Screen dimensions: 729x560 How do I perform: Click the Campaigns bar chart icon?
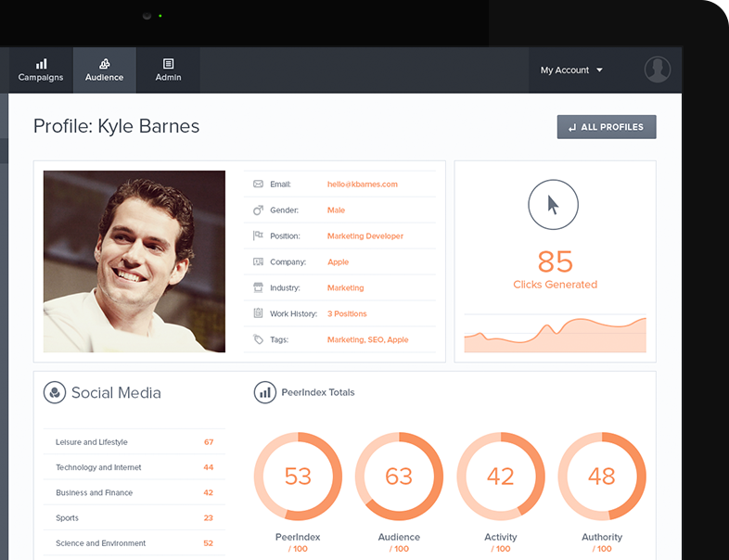(42, 63)
